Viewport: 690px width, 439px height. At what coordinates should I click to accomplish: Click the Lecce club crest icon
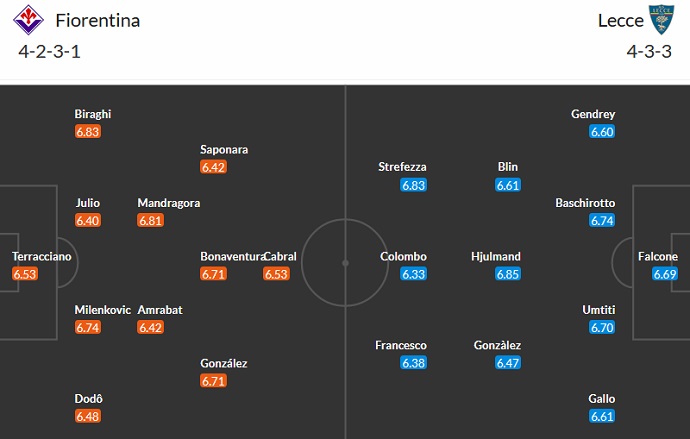pos(662,20)
